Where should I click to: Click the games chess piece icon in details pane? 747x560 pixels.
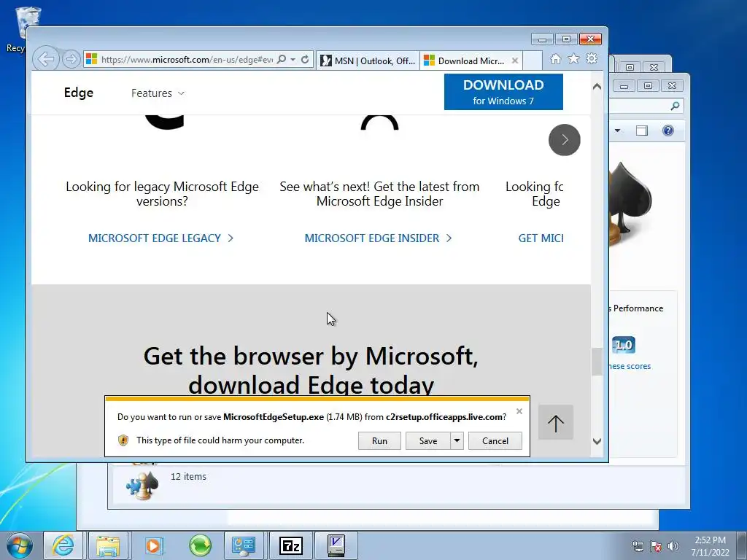pos(142,485)
